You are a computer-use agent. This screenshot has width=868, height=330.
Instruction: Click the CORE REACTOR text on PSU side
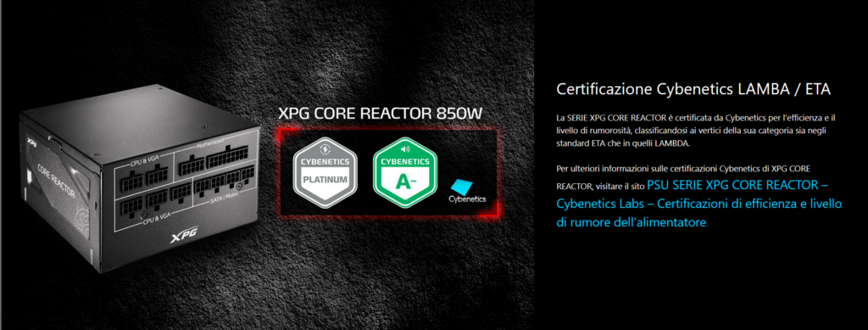56,179
